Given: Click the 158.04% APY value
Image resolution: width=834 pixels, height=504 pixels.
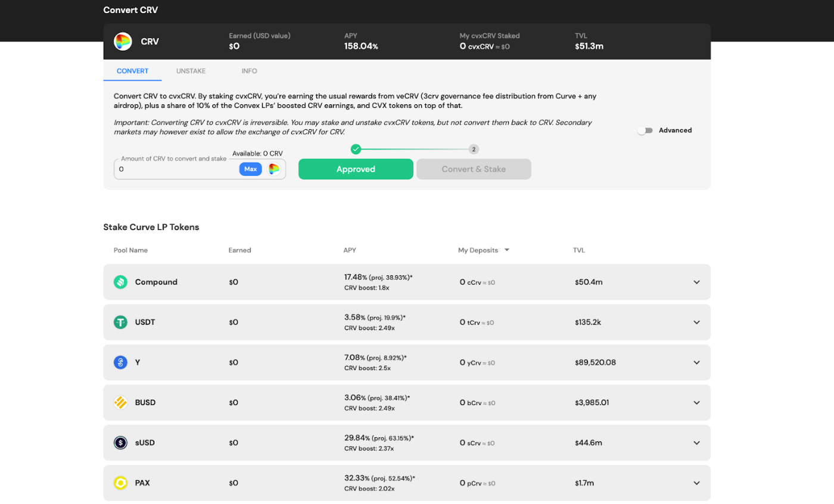Looking at the screenshot, I should coord(361,46).
